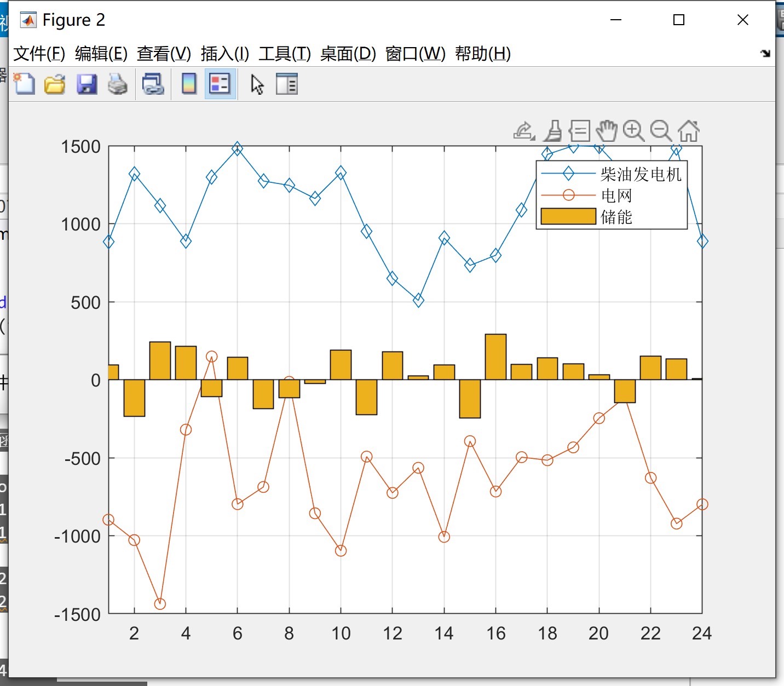Select the data brush tool on axes
Image resolution: width=784 pixels, height=686 pixels.
pyautogui.click(x=553, y=131)
